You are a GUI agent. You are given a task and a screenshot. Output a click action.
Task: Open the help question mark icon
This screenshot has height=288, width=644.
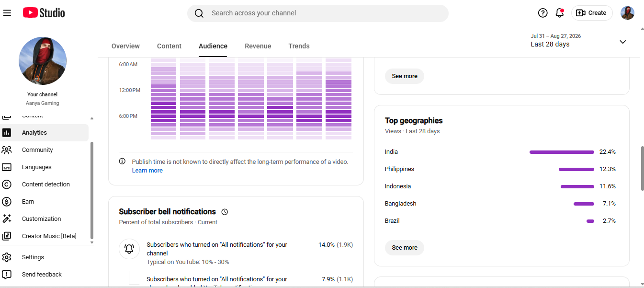coord(542,13)
